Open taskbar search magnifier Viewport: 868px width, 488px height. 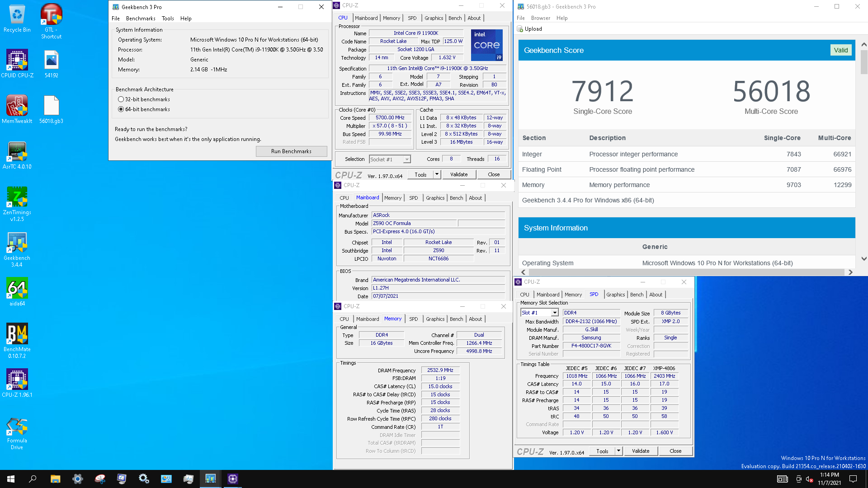pyautogui.click(x=33, y=479)
